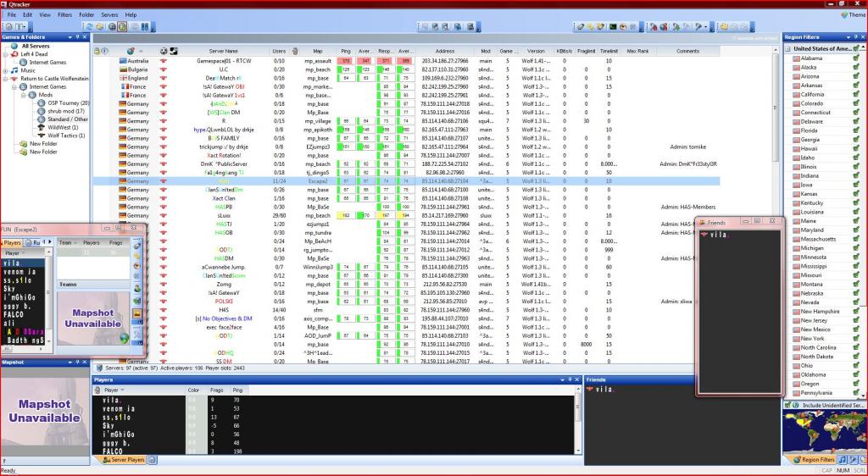Image resolution: width=868 pixels, height=476 pixels.
Task: Toggle the Kansas region filter checkmark
Action: pyautogui.click(x=856, y=194)
